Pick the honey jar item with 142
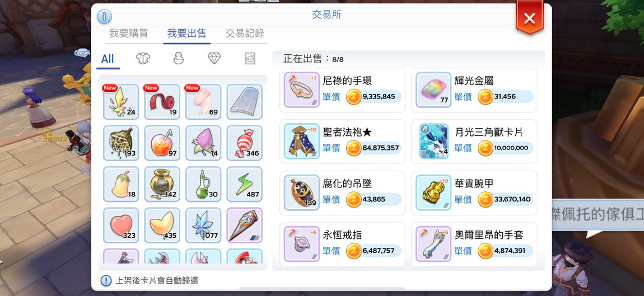The height and width of the screenshot is (296, 644). click(162, 184)
